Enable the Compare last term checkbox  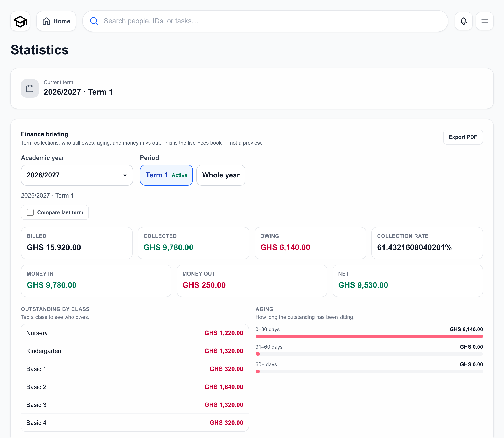[30, 212]
